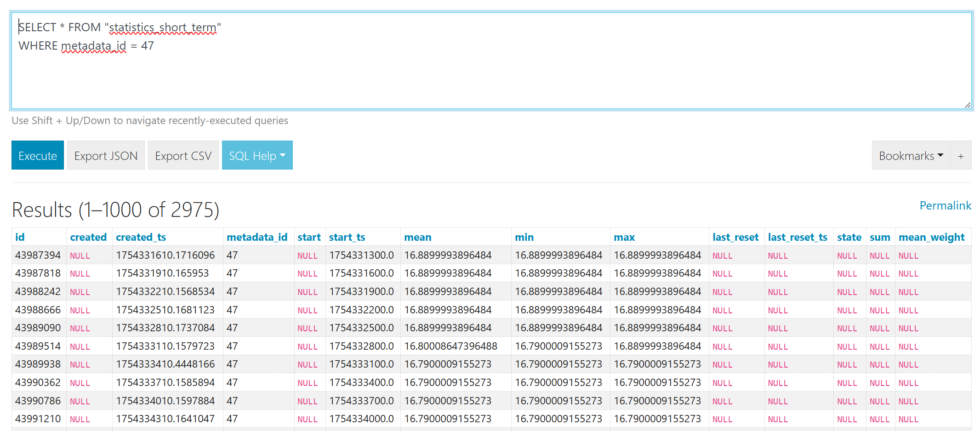Open the SQL Help dropdown
This screenshot has height=431, width=980.
click(256, 155)
